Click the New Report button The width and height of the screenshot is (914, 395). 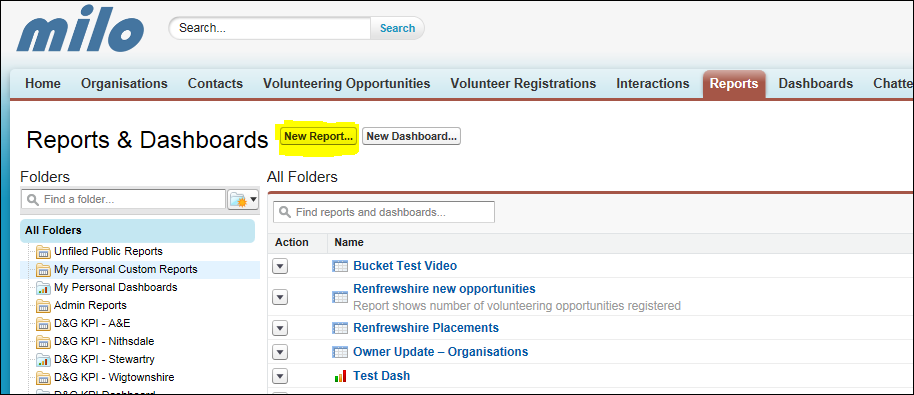click(x=319, y=136)
